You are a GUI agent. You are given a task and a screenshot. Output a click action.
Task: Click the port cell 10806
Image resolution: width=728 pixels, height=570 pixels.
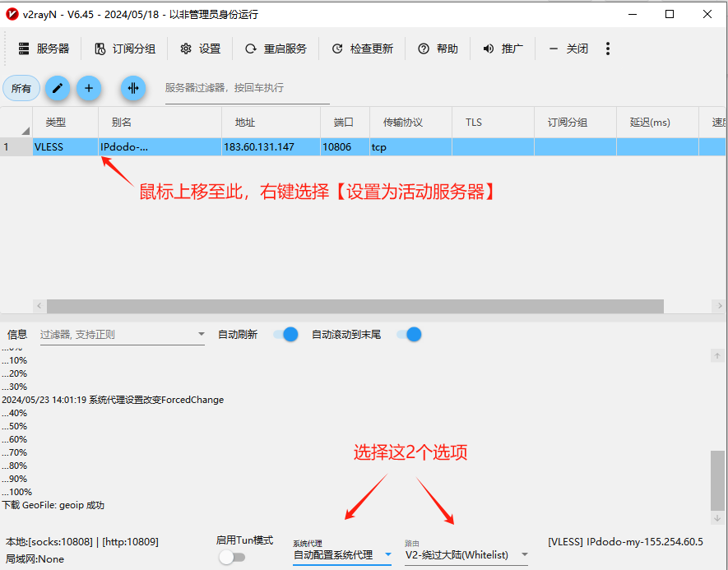(345, 147)
